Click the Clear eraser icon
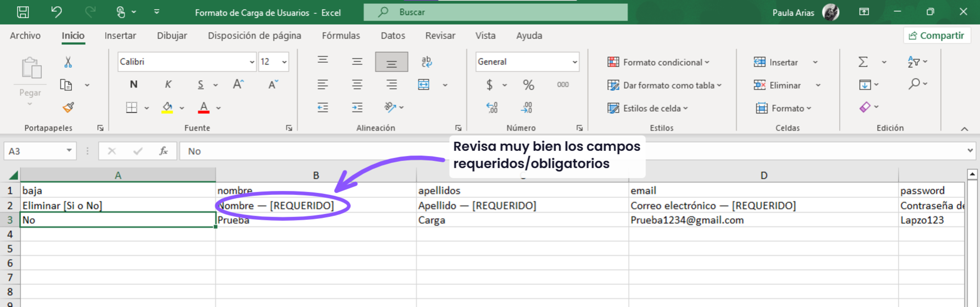980x307 pixels. pyautogui.click(x=865, y=107)
